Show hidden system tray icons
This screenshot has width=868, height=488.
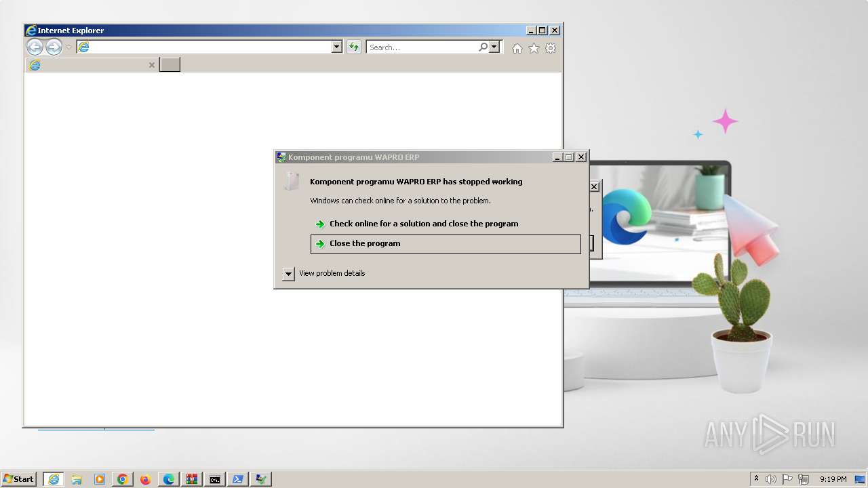pos(756,479)
